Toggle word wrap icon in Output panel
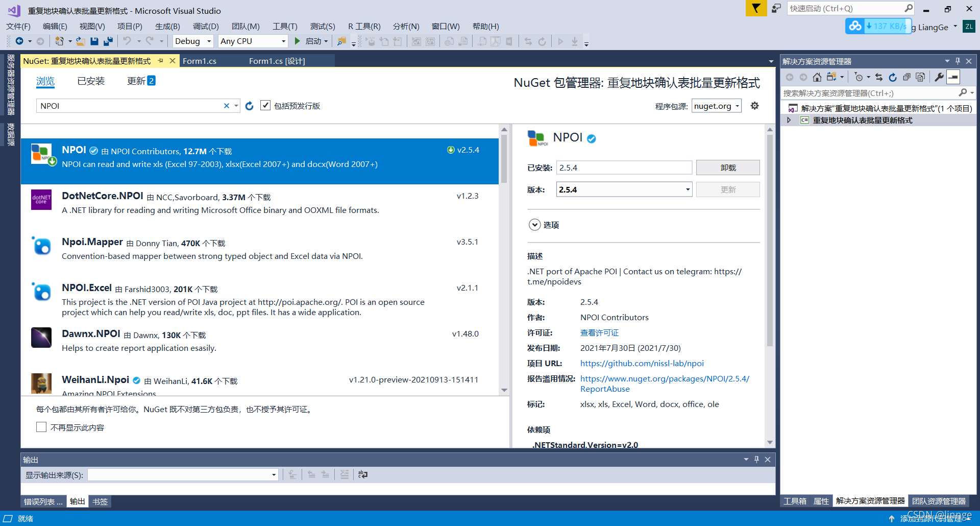 tap(363, 474)
